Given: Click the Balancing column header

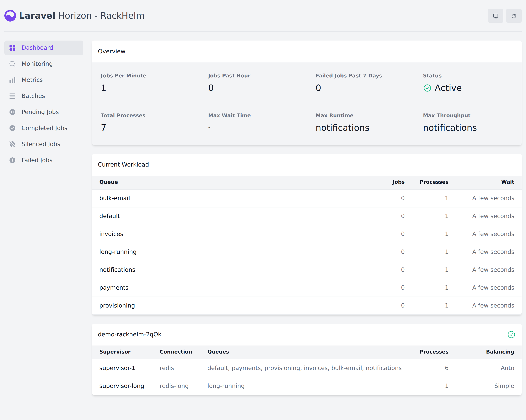Looking at the screenshot, I should 500,352.
